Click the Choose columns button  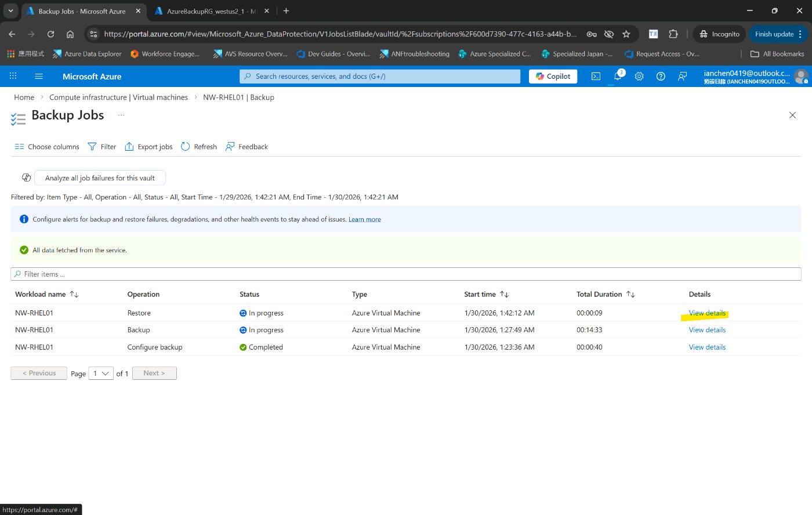pyautogui.click(x=47, y=147)
